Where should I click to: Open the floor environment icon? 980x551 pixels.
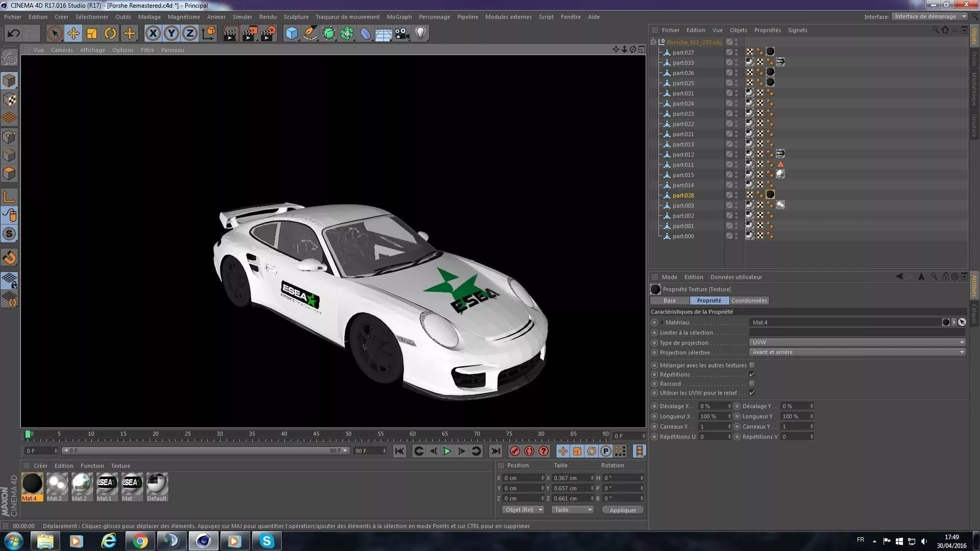point(384,34)
